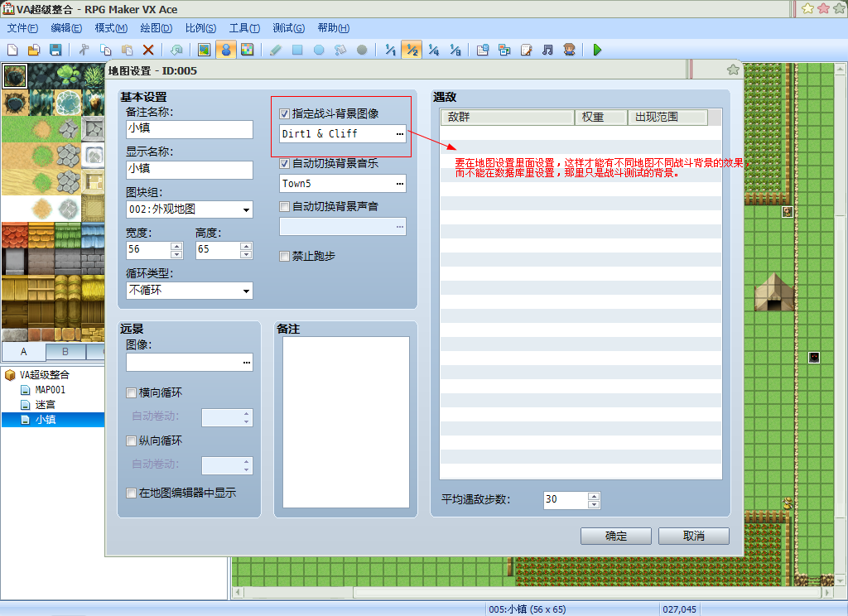
Task: Enable 自动切换背景声音 checkbox
Action: [285, 207]
